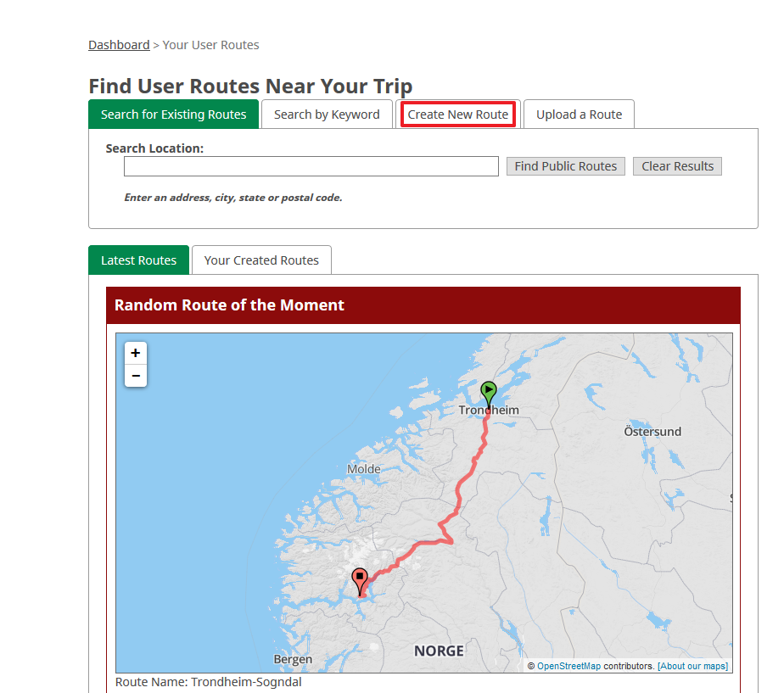784x693 pixels.
Task: Click the Molde label on the map
Action: pyautogui.click(x=363, y=469)
